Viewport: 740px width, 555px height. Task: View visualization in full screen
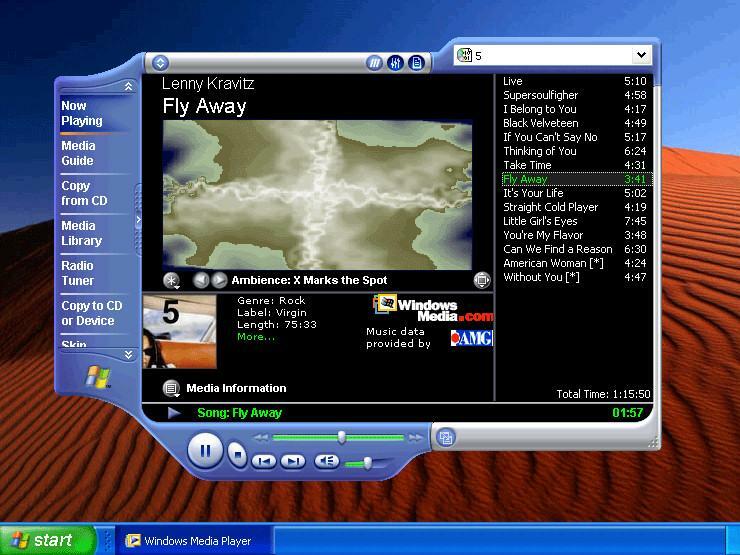482,280
